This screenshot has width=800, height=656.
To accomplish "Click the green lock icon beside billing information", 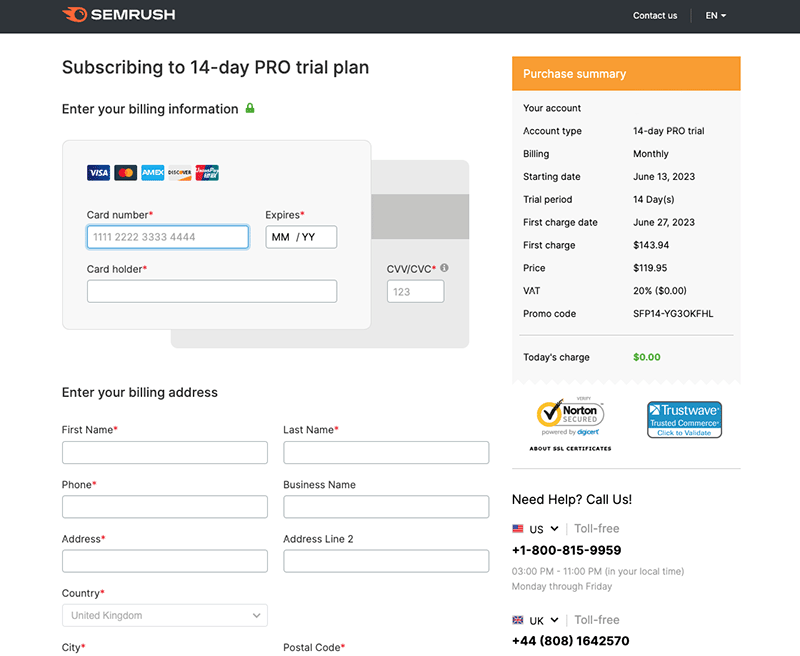I will tap(250, 108).
